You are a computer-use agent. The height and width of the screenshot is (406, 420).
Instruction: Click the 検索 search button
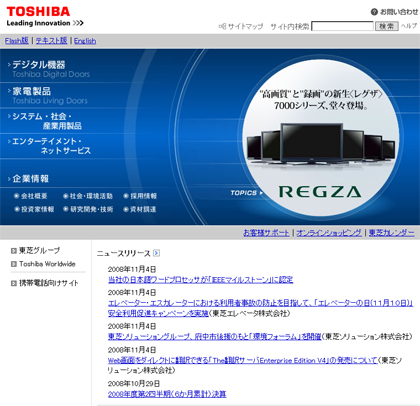coord(387,26)
